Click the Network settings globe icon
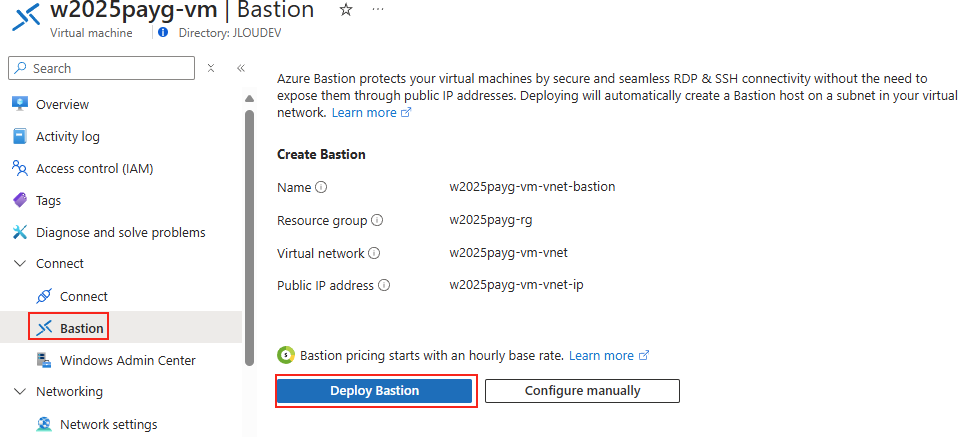The width and height of the screenshot is (965, 437). point(44,424)
